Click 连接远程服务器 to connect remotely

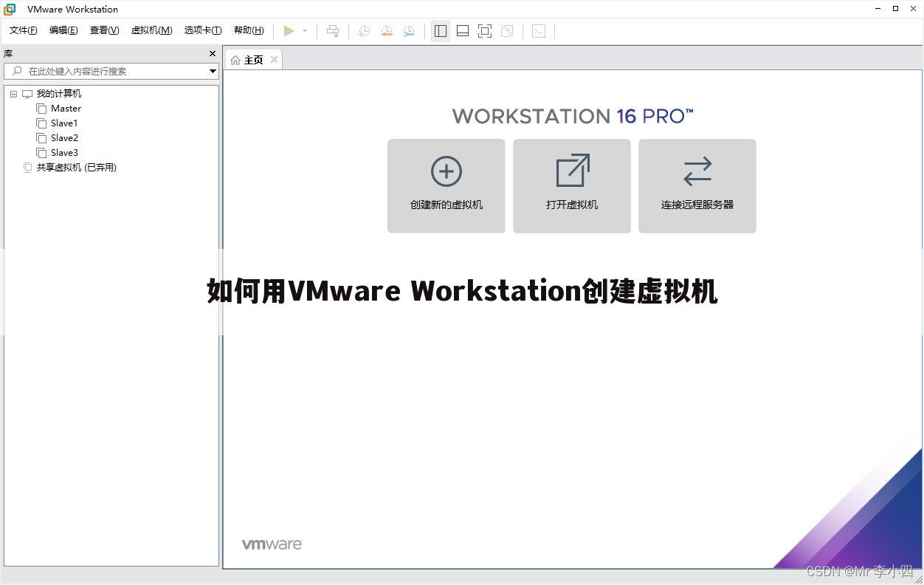pyautogui.click(x=697, y=185)
